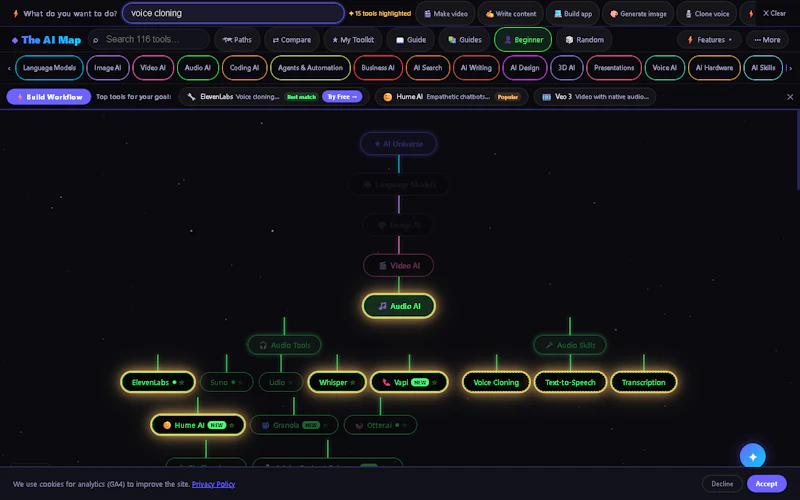This screenshot has width=800, height=500.
Task: Click the smiley icon on Hume AI suggestion
Action: (388, 97)
